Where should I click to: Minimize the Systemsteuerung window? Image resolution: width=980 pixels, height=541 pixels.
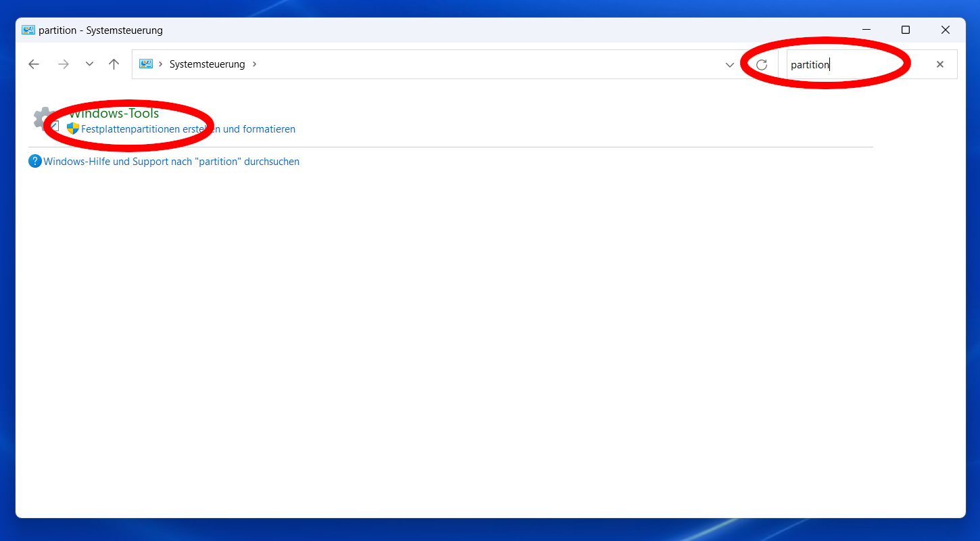tap(866, 30)
